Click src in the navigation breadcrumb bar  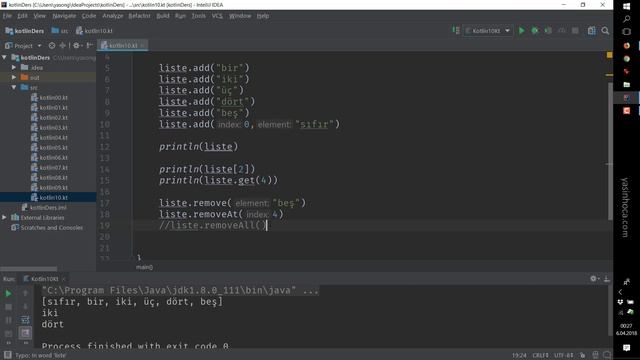coord(60,31)
